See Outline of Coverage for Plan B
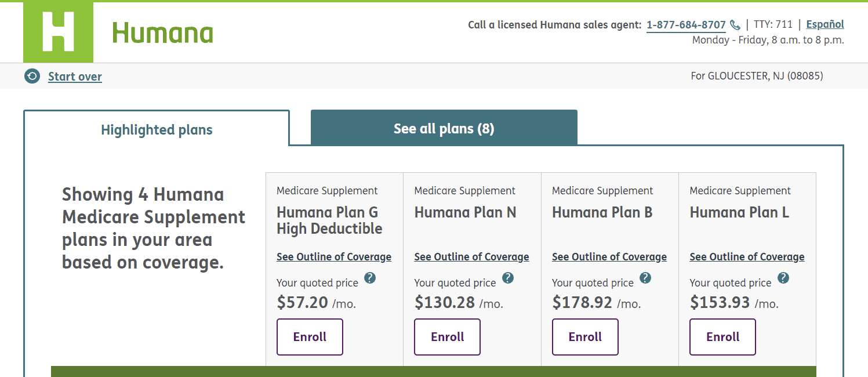 609,257
